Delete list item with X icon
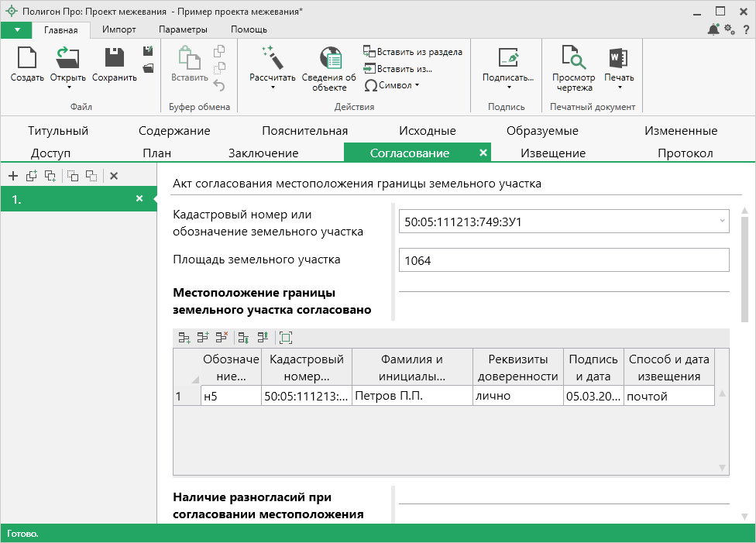Viewport: 756px width, 543px height. [x=114, y=176]
